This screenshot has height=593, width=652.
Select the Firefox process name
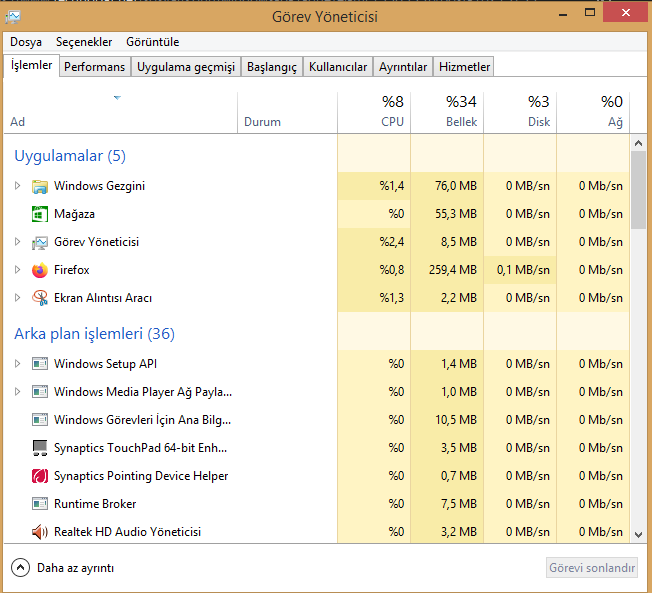click(x=72, y=270)
